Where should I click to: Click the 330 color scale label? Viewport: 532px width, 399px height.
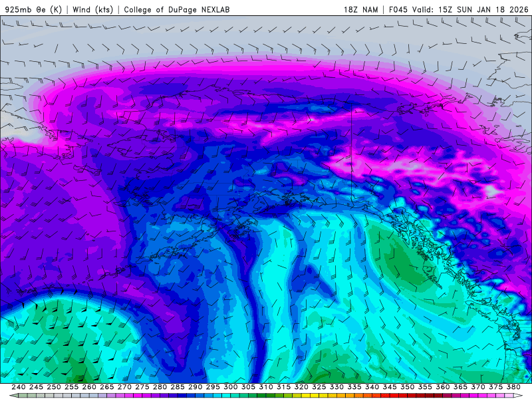point(336,387)
